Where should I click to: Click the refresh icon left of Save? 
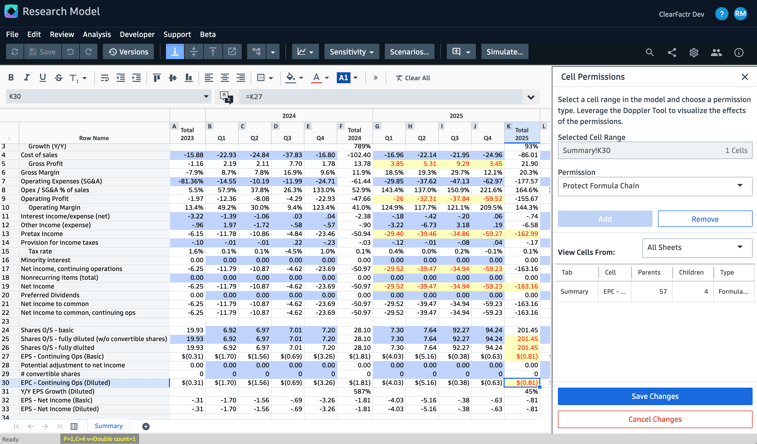coord(14,52)
